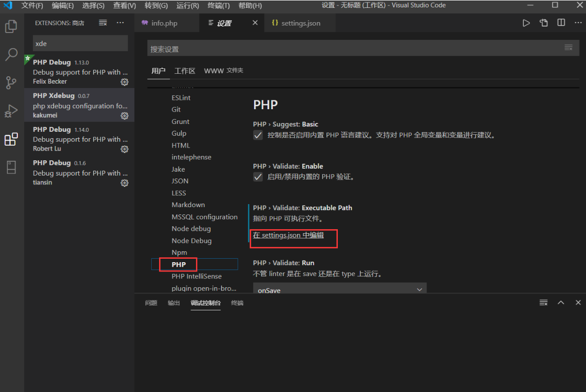
Task: Open the 帮助(H) menu
Action: (x=249, y=5)
